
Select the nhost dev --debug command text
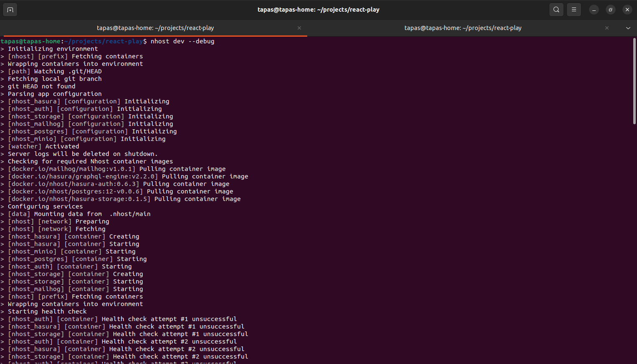click(x=182, y=41)
